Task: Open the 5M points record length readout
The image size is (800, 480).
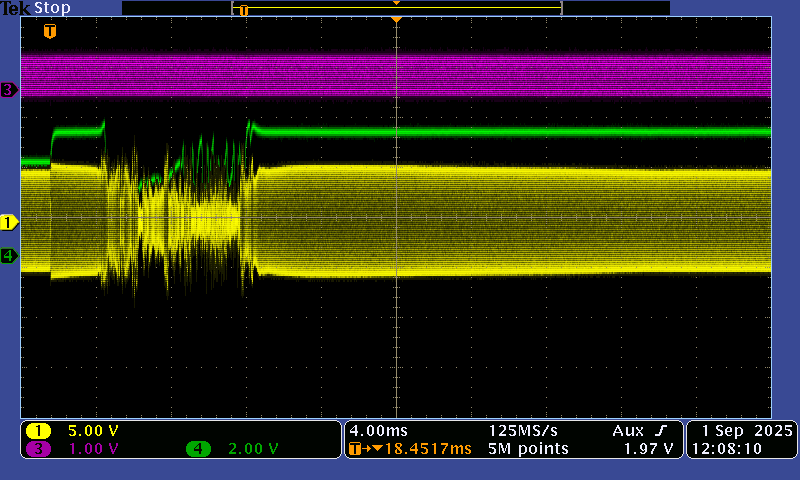Action: pyautogui.click(x=528, y=449)
